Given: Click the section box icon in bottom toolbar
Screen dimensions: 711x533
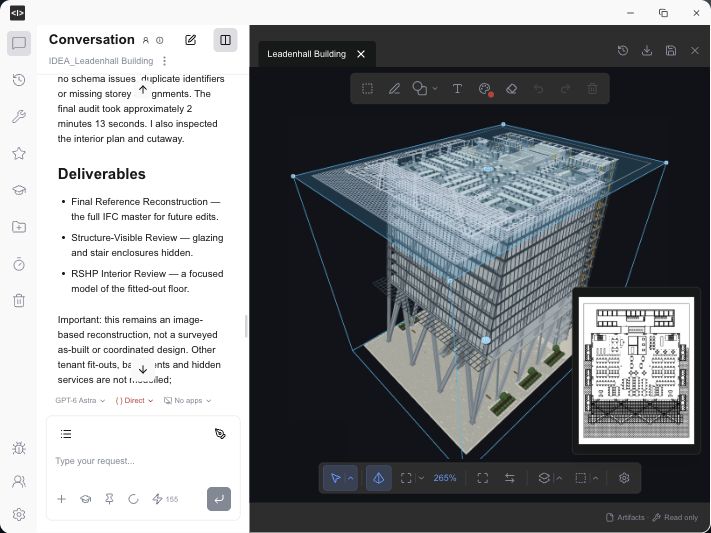Looking at the screenshot, I should tap(581, 478).
